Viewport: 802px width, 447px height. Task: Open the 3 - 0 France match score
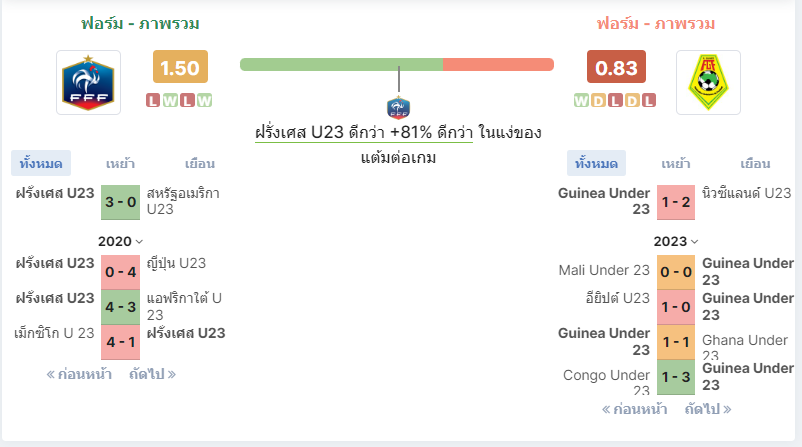[120, 202]
